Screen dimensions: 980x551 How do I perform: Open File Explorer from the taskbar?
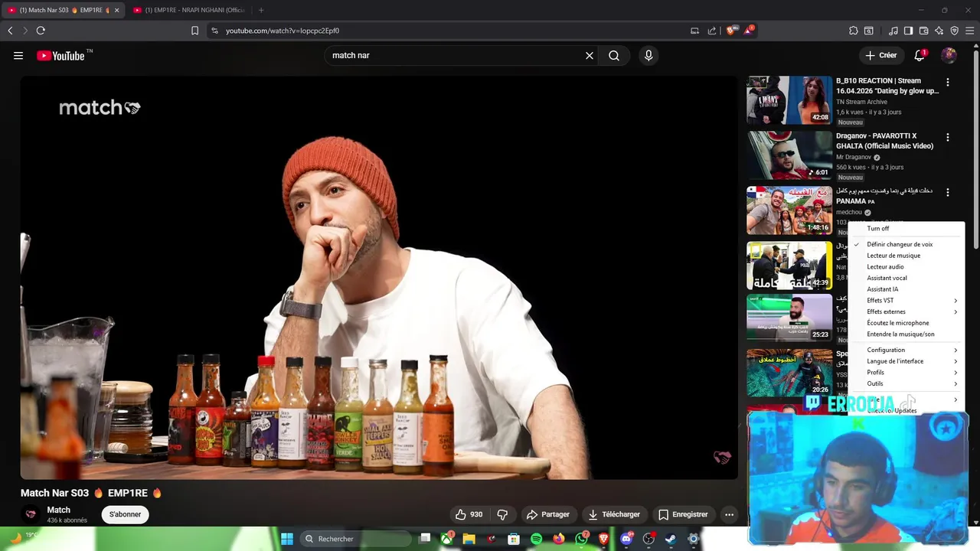(469, 539)
